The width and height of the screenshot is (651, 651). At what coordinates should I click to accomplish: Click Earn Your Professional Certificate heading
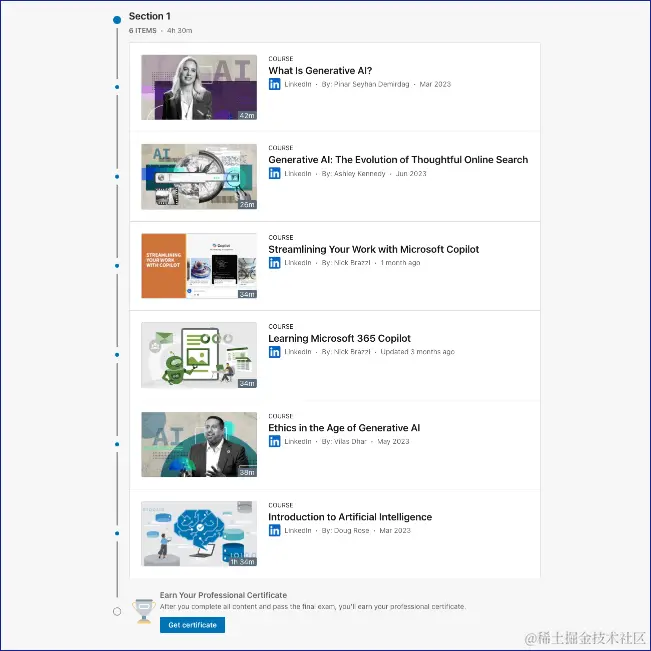(x=223, y=595)
